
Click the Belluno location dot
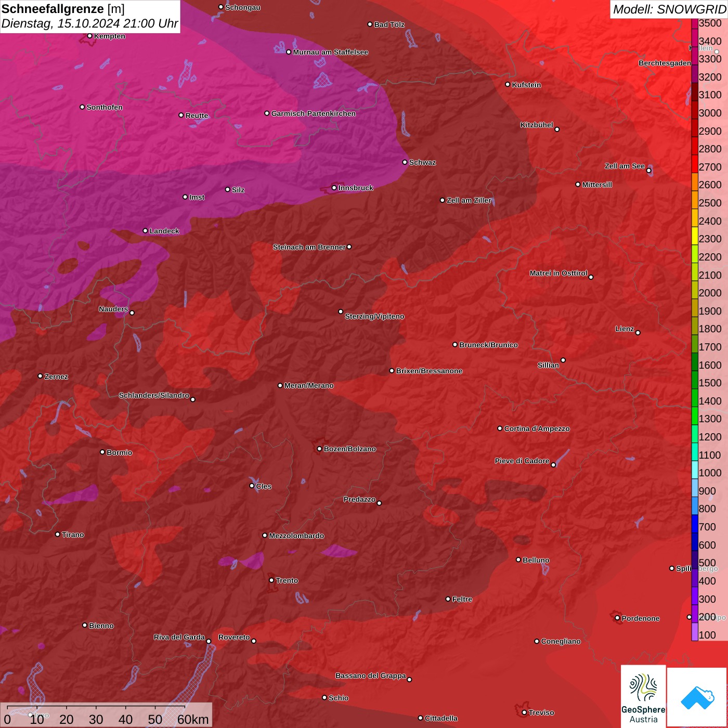[x=518, y=560]
